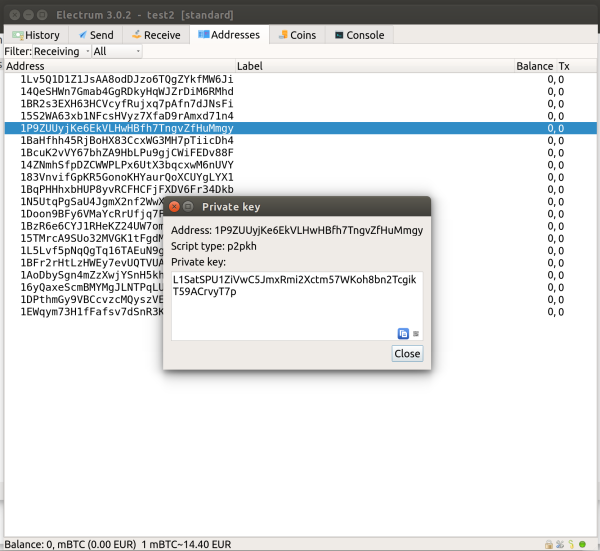Open the Receiving filter dropdown
600x551 pixels.
61,51
